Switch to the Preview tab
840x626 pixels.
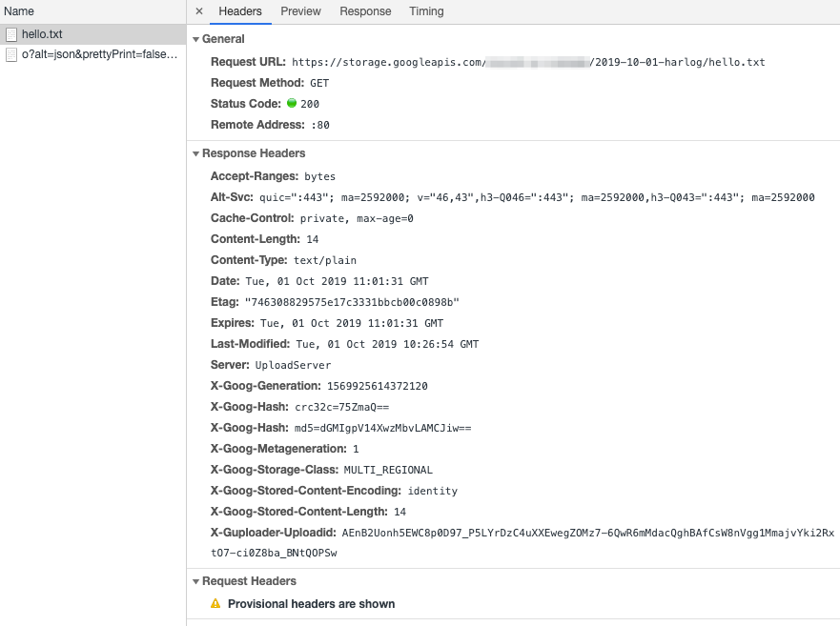(300, 11)
